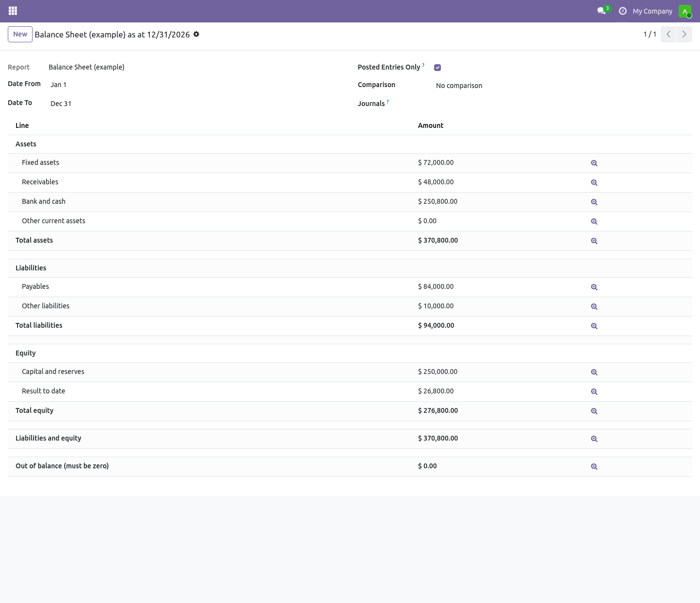The image size is (700, 603).
Task: Inspect Capital and reserves with magnifier icon
Action: tap(594, 372)
